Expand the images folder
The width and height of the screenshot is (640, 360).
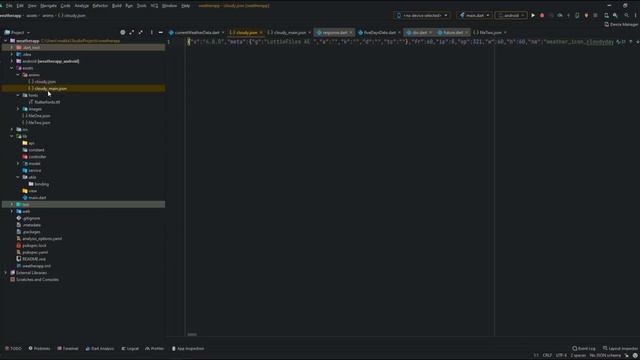(18, 109)
